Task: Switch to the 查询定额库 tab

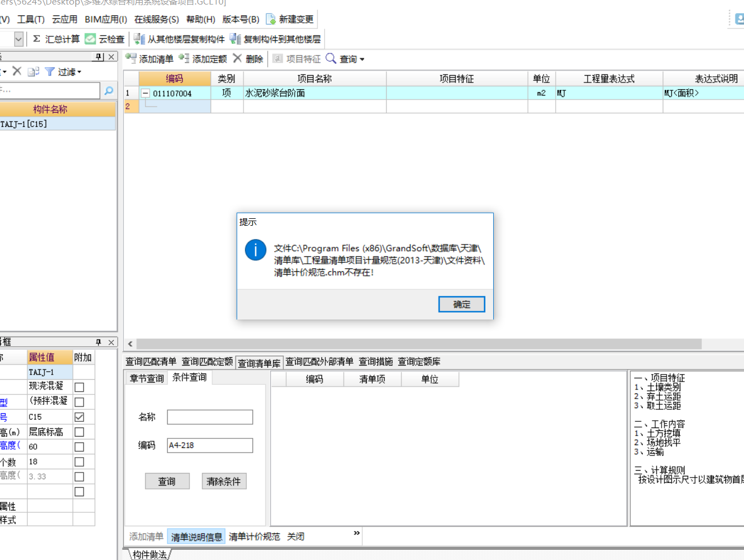Action: pyautogui.click(x=419, y=362)
